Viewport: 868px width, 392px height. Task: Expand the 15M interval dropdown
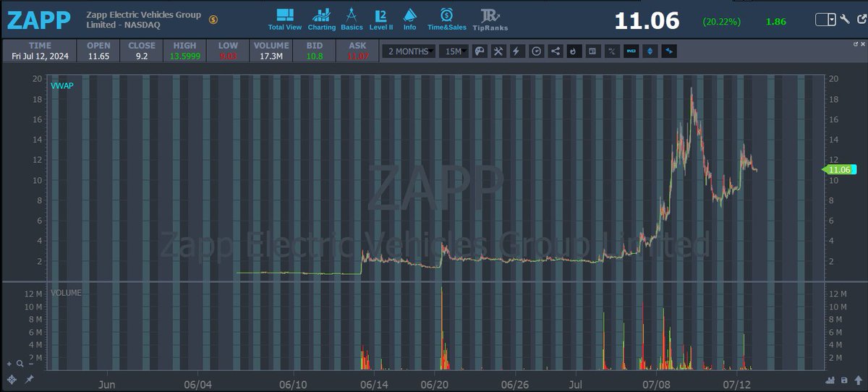click(454, 51)
